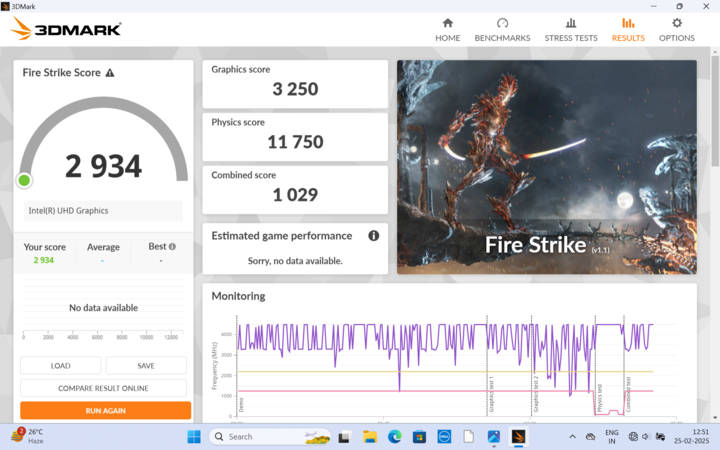The height and width of the screenshot is (450, 720).
Task: Click the Combined score value 1 029
Action: pos(295,195)
